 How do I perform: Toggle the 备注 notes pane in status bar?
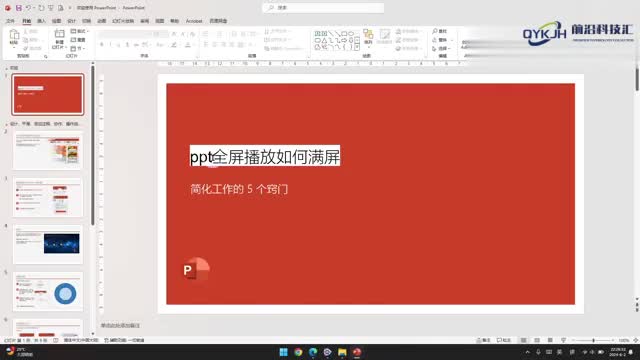tap(484, 340)
